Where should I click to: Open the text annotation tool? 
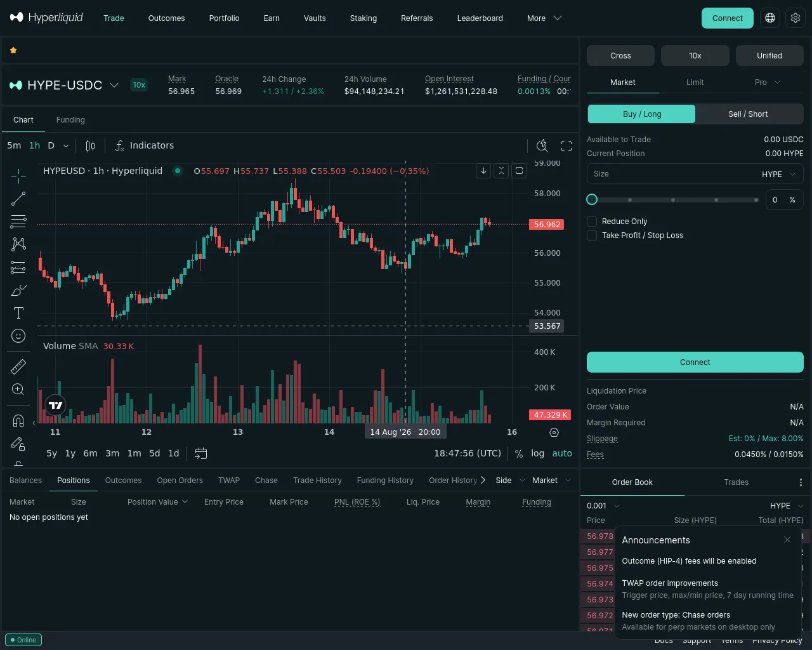pyautogui.click(x=18, y=313)
